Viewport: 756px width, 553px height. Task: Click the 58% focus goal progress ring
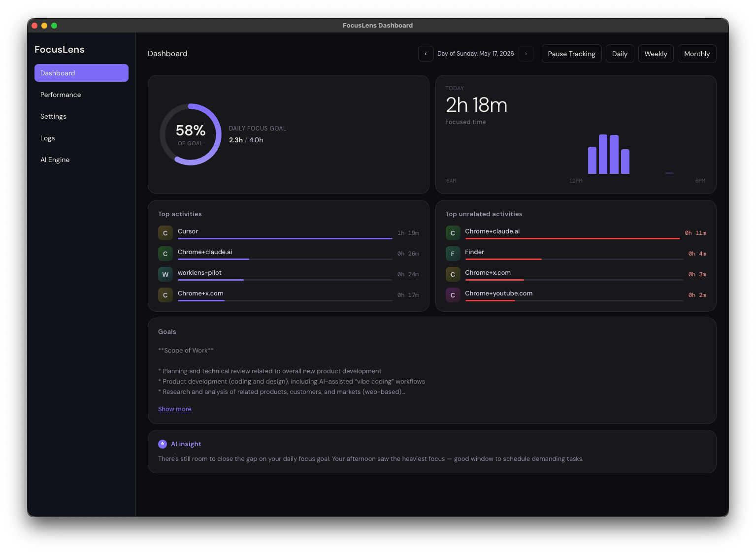click(191, 134)
